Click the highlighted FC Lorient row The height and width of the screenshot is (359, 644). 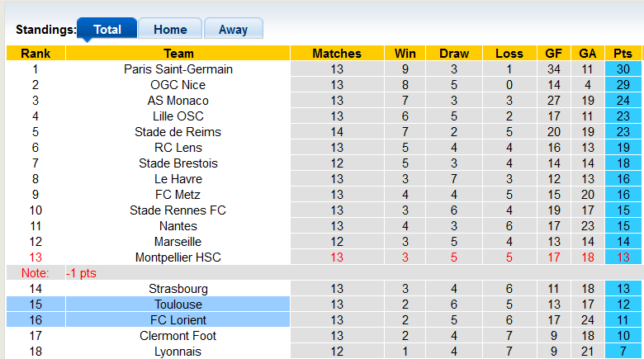point(178,320)
